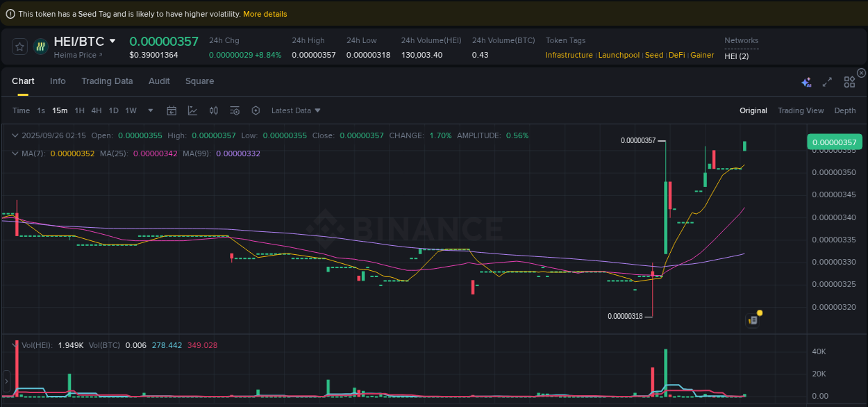This screenshot has width=868, height=407.
Task: Expand chart to fullscreen with arrows icon
Action: (827, 81)
